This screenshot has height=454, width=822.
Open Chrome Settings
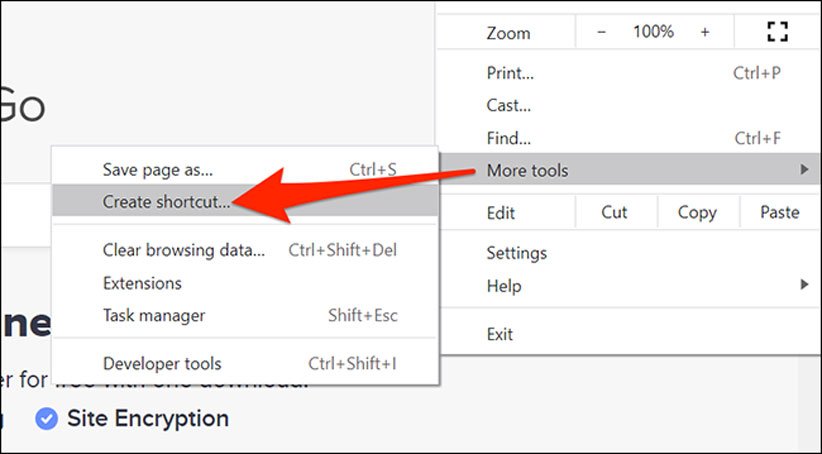516,253
